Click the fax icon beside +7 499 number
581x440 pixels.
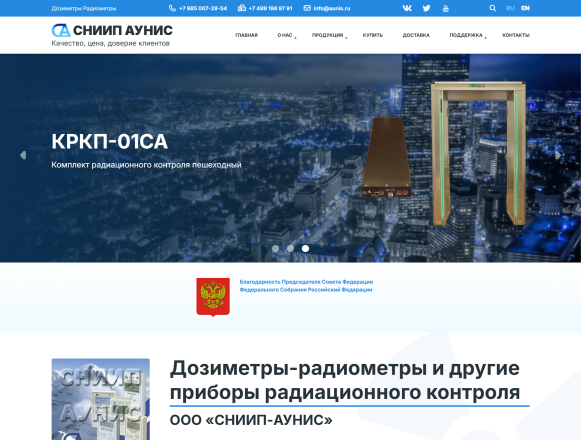coord(242,8)
